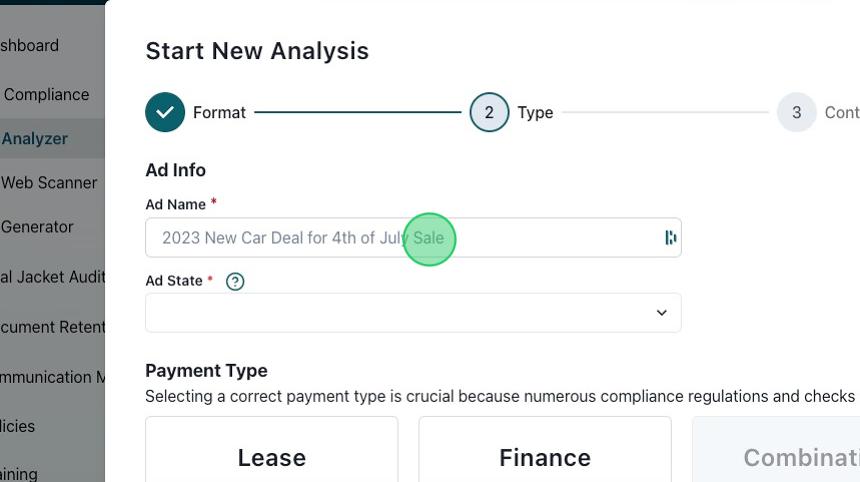Click the step 3 circle indicator
The height and width of the screenshot is (482, 860).
tap(796, 113)
